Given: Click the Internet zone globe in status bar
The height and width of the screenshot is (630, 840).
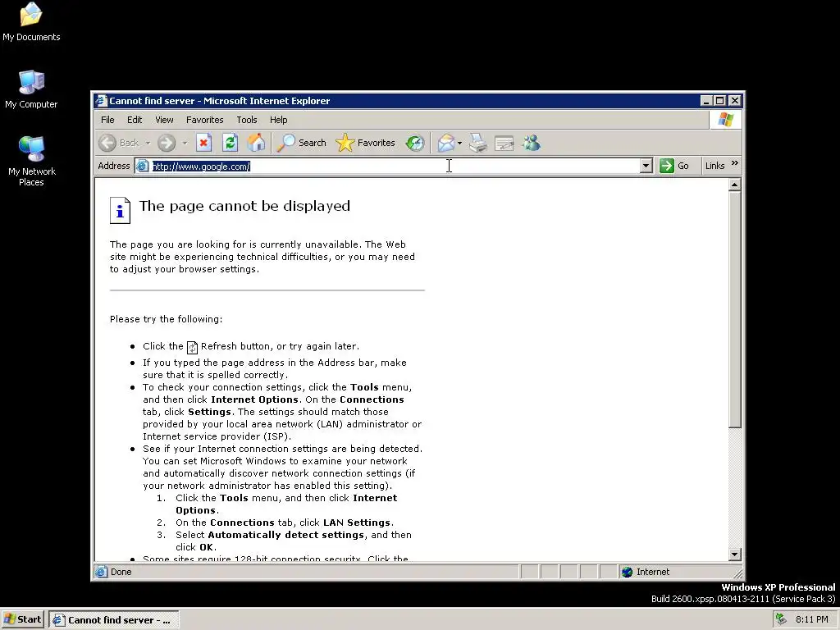Looking at the screenshot, I should point(627,572).
